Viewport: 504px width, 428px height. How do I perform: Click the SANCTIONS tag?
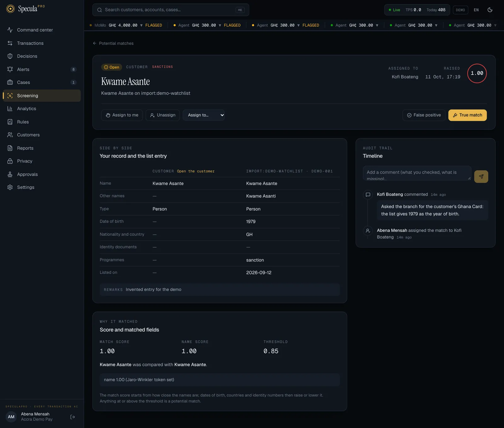pyautogui.click(x=163, y=67)
